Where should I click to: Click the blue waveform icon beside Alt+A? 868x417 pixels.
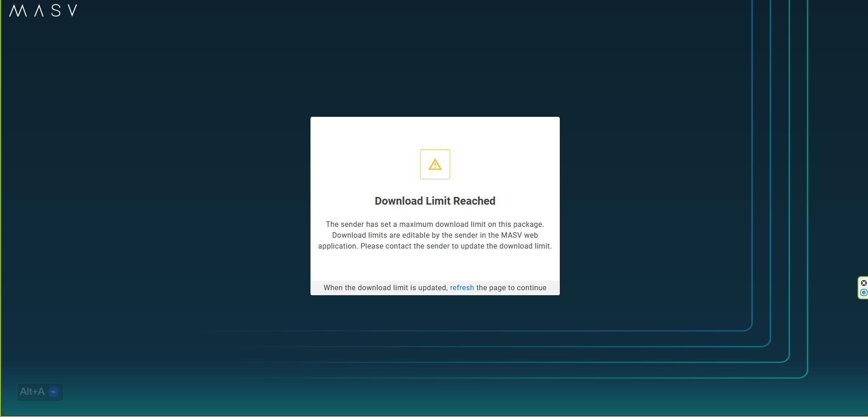(x=53, y=392)
